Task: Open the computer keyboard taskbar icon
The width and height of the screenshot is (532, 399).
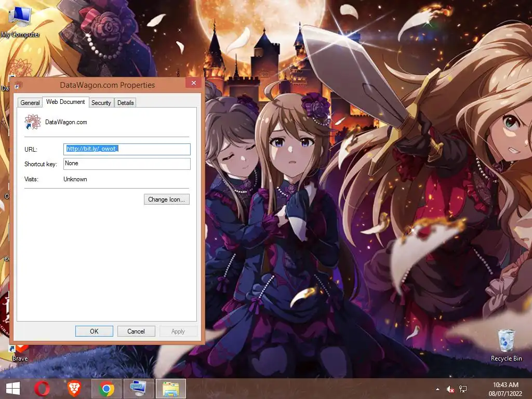Action: point(138,389)
